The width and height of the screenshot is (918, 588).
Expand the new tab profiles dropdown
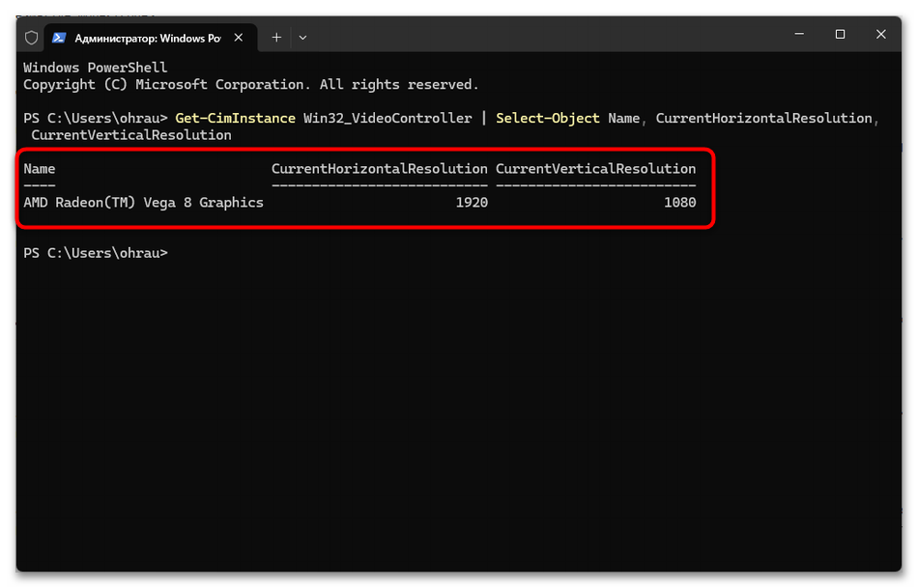pos(302,38)
